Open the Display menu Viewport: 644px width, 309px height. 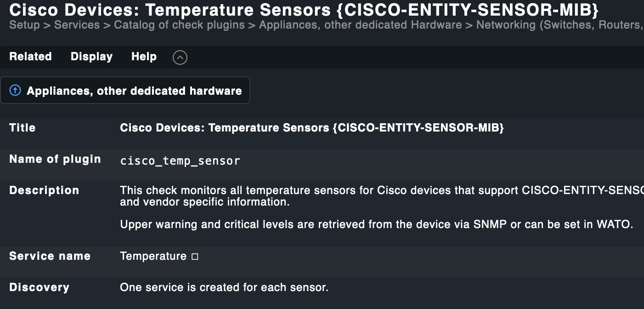coord(91,57)
